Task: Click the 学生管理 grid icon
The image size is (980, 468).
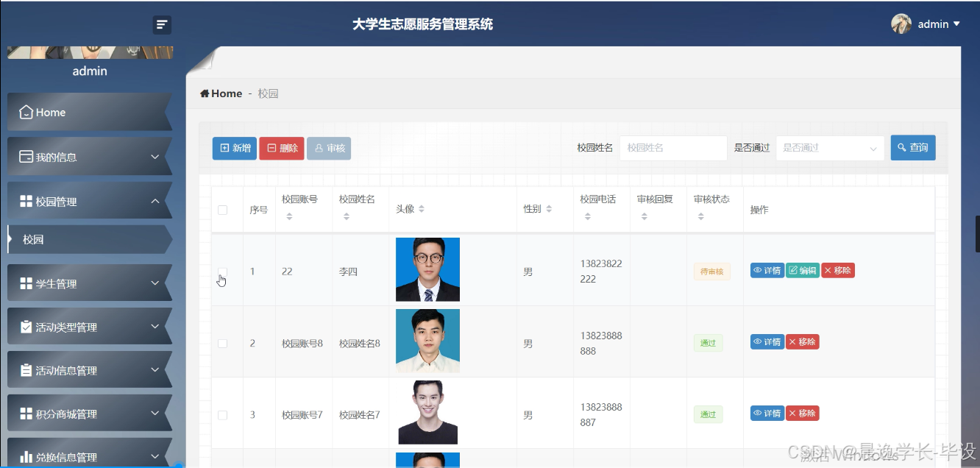Action: pyautogui.click(x=26, y=283)
